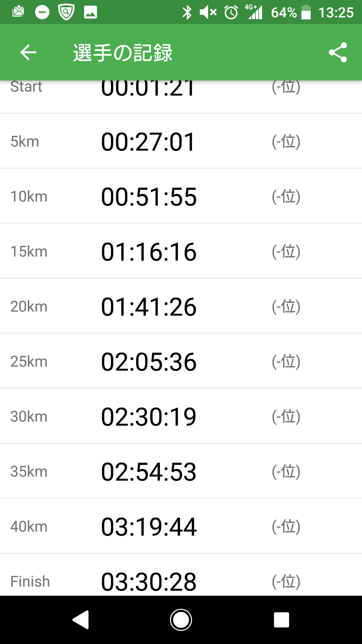
Task: Tap the do-not-disturb status icon
Action: [42, 13]
